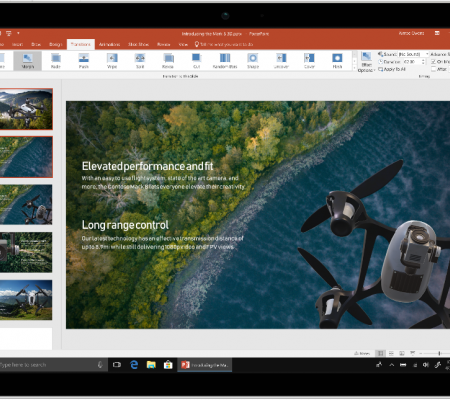
Task: Toggle the On Mouse Click checkbox
Action: 433,62
